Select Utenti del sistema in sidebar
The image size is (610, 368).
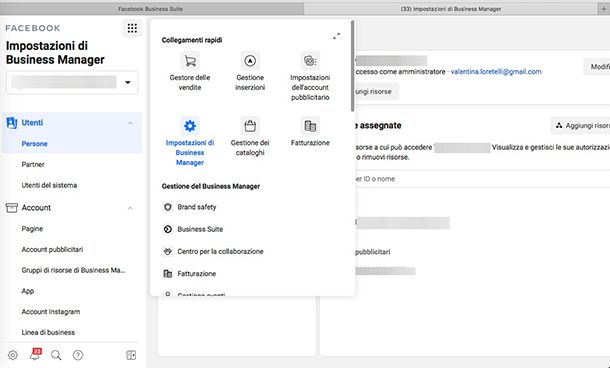pos(49,185)
